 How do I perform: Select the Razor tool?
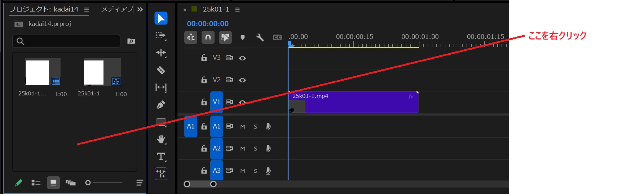point(161,70)
